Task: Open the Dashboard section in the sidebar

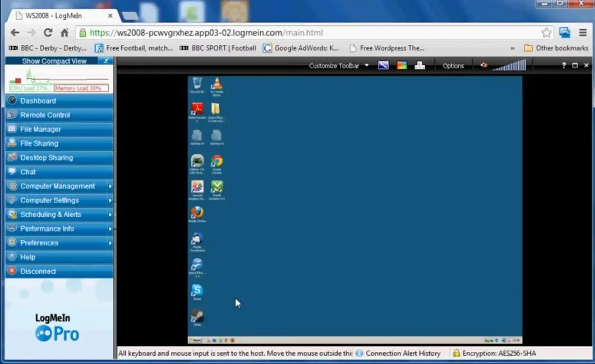Action: click(59, 101)
